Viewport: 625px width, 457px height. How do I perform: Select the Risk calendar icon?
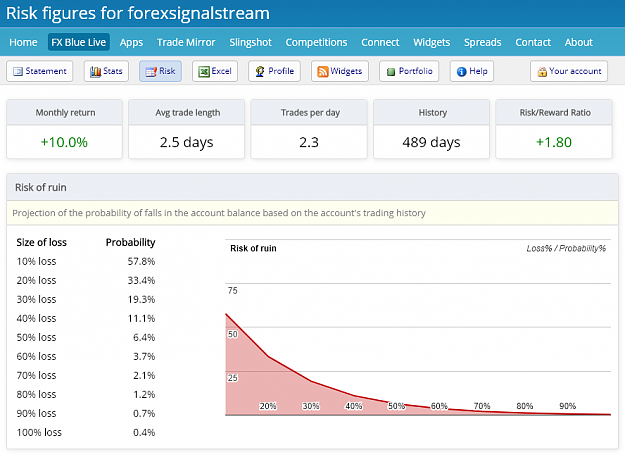tap(151, 72)
